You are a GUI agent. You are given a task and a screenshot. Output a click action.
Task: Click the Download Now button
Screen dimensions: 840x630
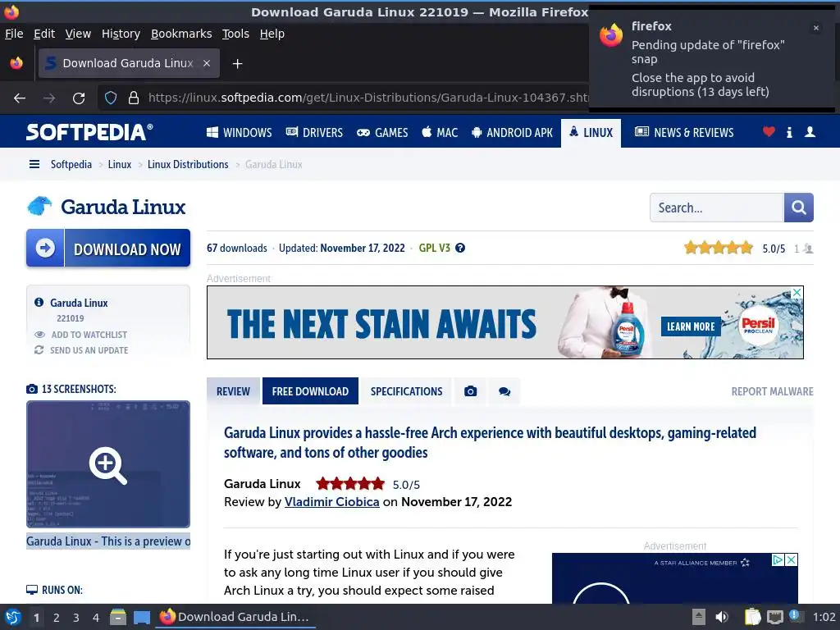click(108, 248)
